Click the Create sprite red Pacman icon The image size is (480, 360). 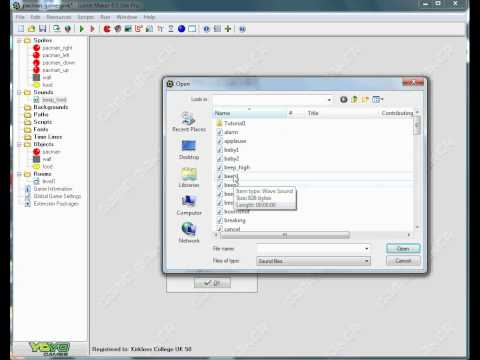tap(107, 29)
